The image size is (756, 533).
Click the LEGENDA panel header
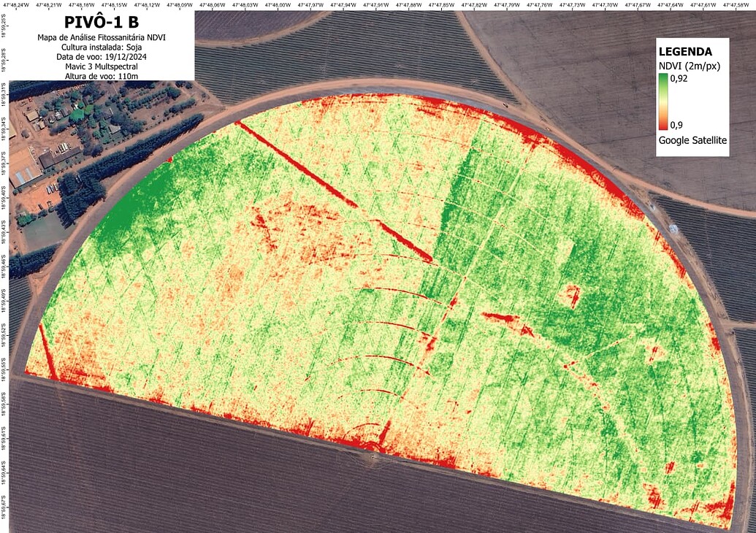coord(687,52)
